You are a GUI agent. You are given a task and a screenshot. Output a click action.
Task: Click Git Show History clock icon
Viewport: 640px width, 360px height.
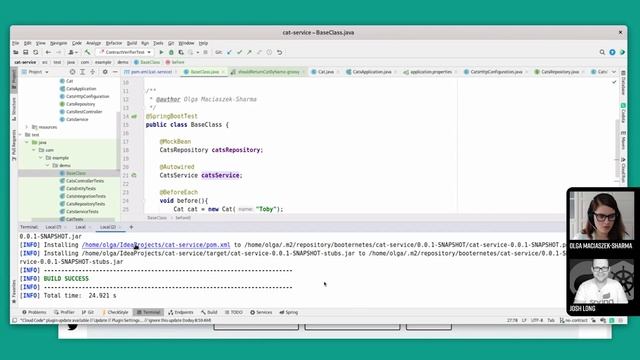click(269, 52)
